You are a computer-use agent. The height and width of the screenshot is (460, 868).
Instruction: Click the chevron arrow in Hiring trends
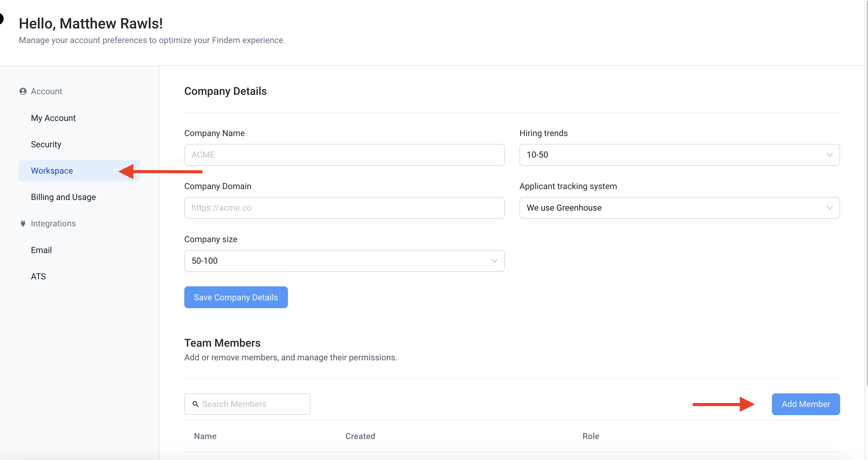coord(830,155)
